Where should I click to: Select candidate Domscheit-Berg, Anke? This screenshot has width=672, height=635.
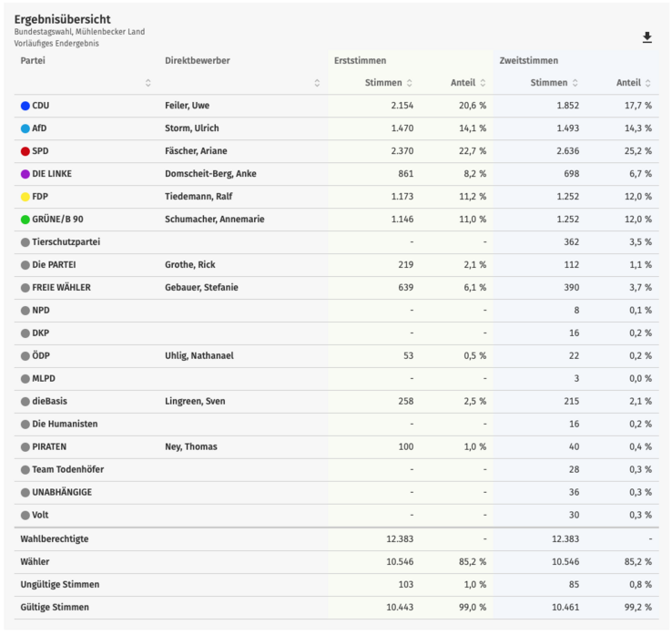coord(210,174)
